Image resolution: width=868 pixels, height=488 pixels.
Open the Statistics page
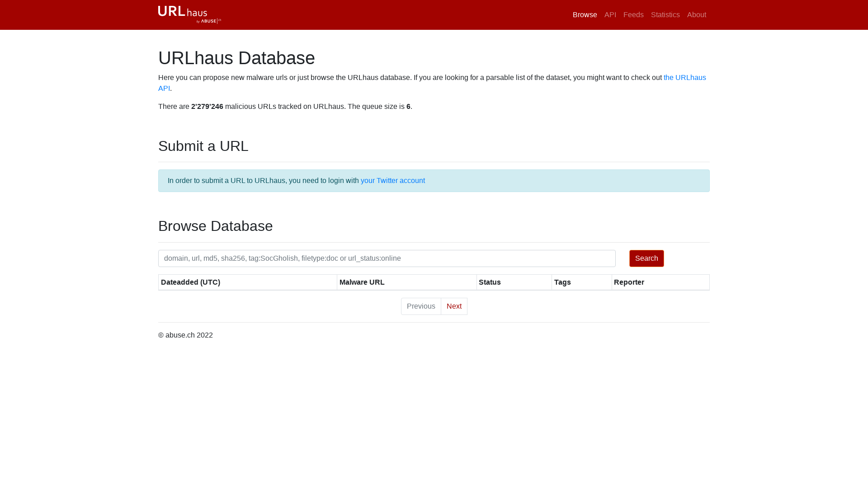(665, 15)
